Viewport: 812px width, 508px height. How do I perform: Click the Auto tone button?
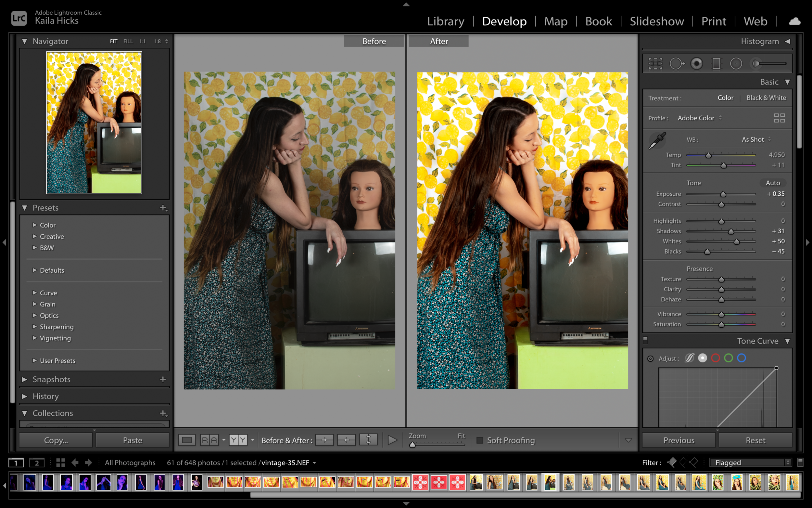click(772, 183)
